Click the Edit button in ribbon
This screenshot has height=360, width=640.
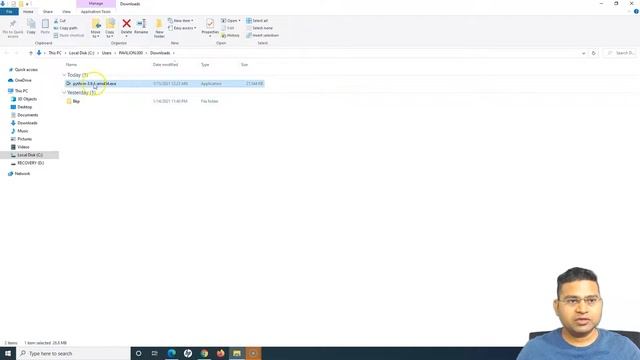pos(228,28)
